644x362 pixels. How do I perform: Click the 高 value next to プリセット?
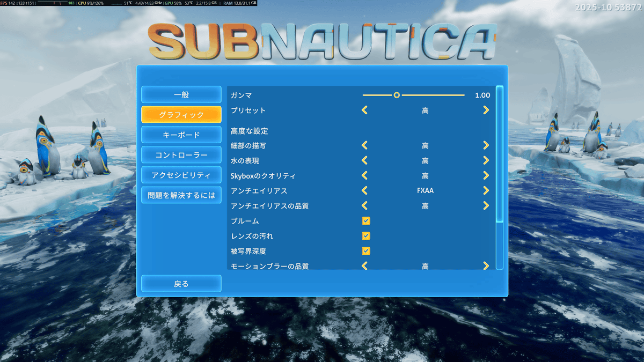[x=425, y=110]
